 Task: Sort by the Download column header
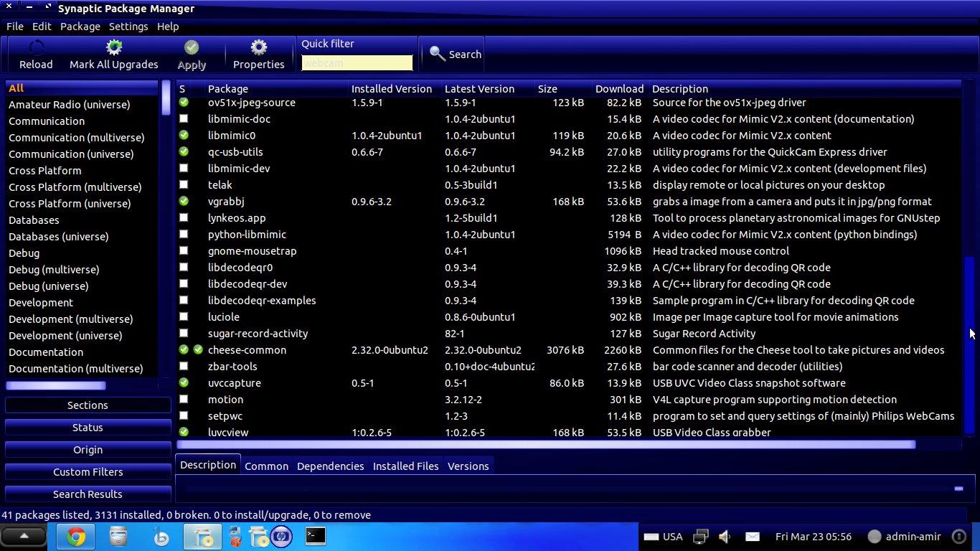click(x=619, y=88)
